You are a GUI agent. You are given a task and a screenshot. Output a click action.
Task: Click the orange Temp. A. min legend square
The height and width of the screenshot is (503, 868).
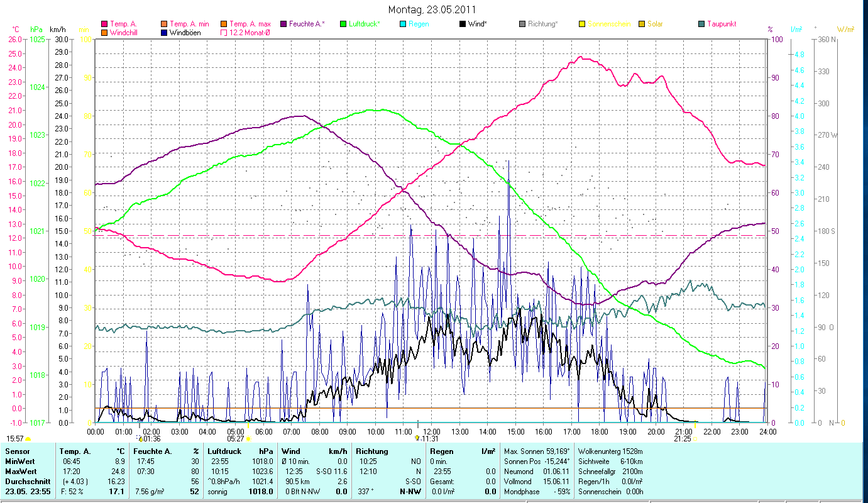165,24
